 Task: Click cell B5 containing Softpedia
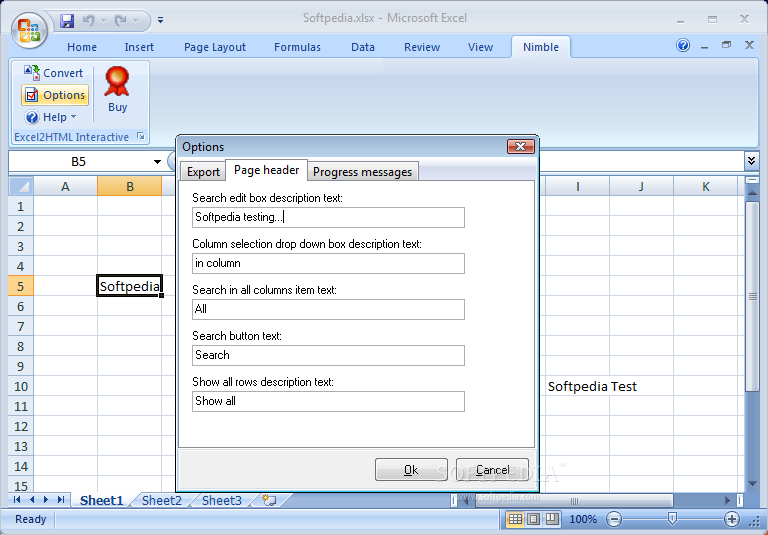click(130, 286)
